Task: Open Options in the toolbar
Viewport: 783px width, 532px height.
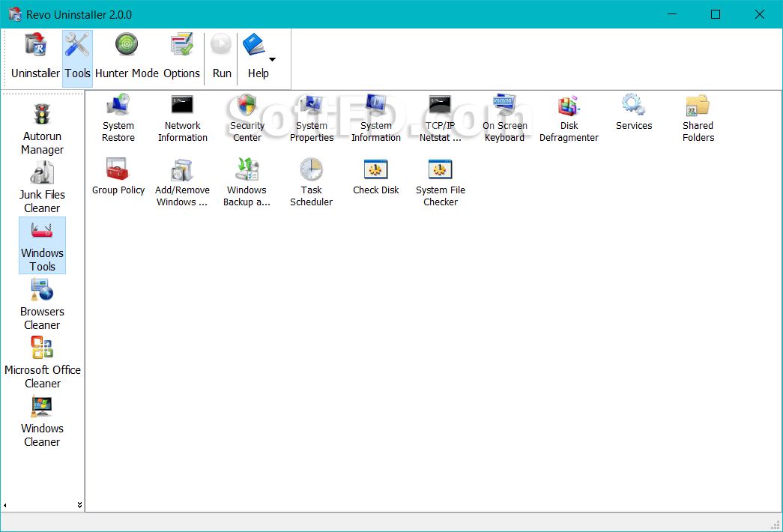Action: [x=182, y=56]
